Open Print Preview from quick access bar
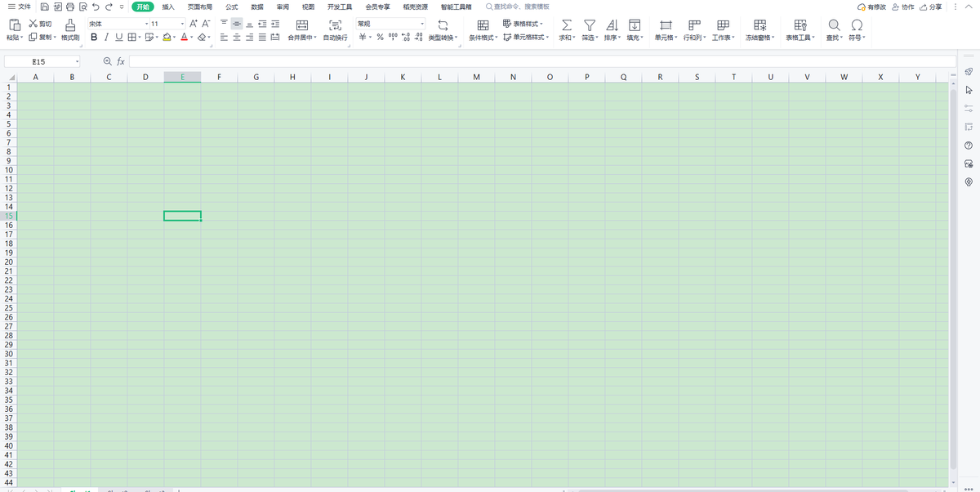Viewport: 980px width, 492px height. 82,7
